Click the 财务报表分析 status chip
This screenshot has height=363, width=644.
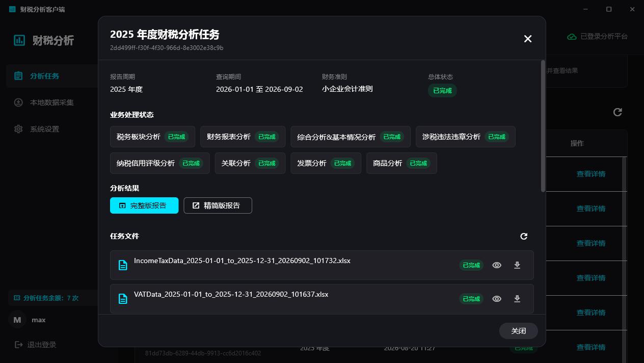(243, 137)
